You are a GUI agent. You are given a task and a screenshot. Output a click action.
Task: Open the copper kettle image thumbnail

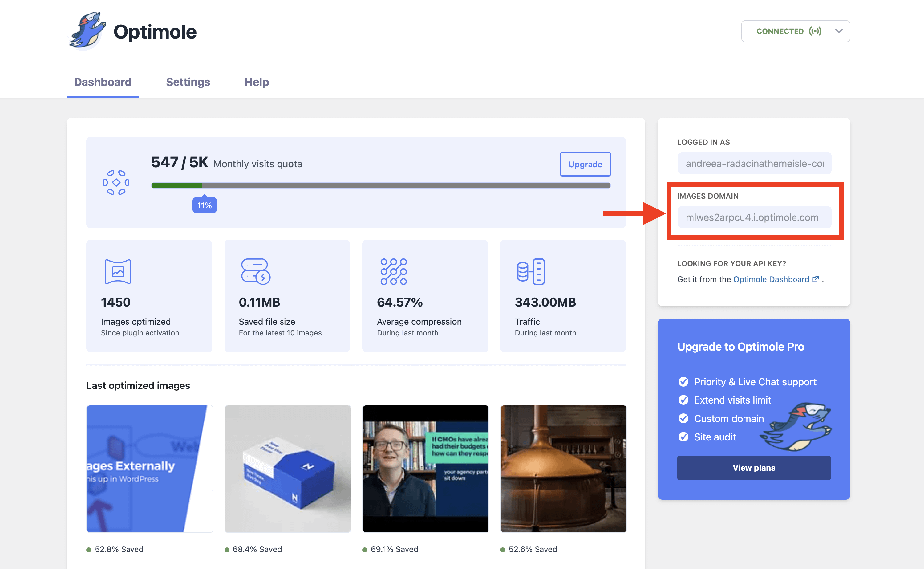pos(563,469)
